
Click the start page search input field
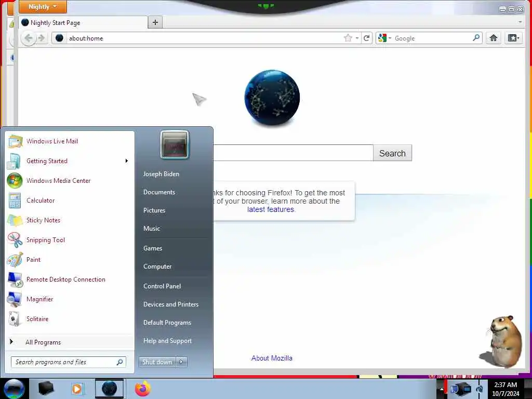[x=293, y=153]
